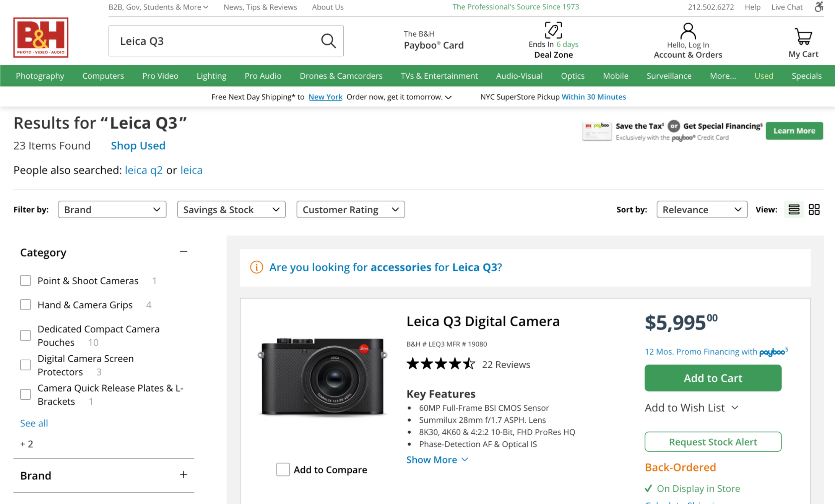The width and height of the screenshot is (835, 504).
Task: Open the Deal Zone tag icon
Action: (553, 30)
